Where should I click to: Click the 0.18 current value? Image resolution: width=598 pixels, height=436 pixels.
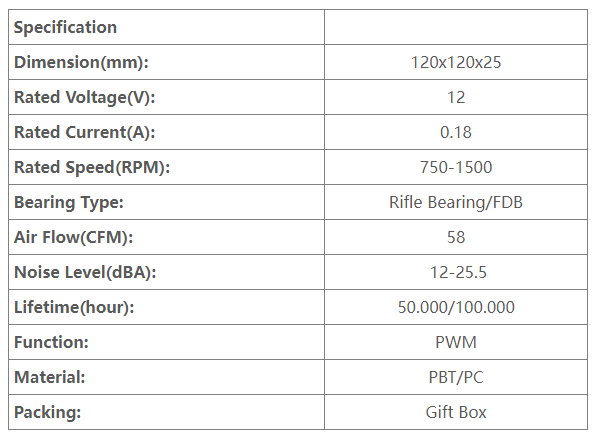click(x=456, y=132)
